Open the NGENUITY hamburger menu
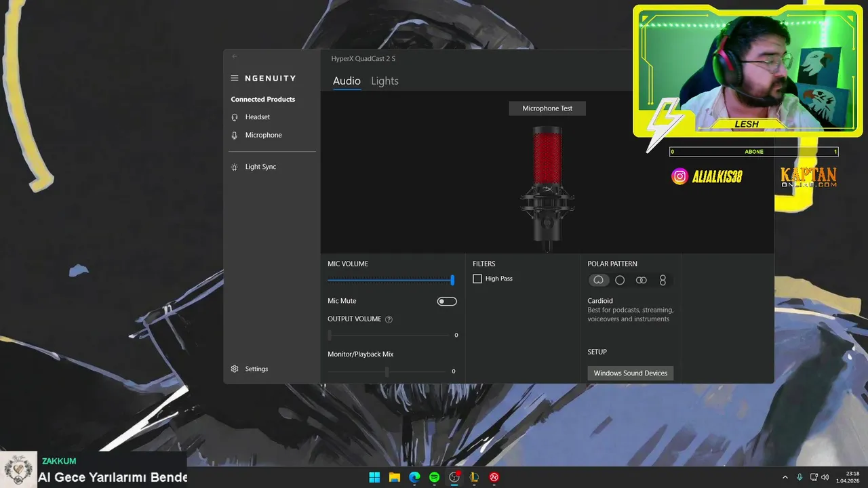Image resolution: width=868 pixels, height=488 pixels. click(235, 78)
